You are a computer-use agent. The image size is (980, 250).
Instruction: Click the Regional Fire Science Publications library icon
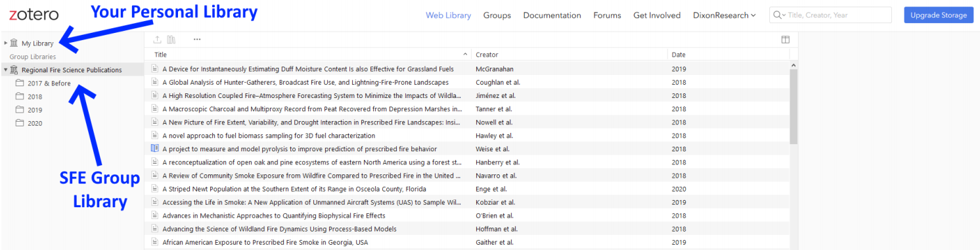[14, 70]
